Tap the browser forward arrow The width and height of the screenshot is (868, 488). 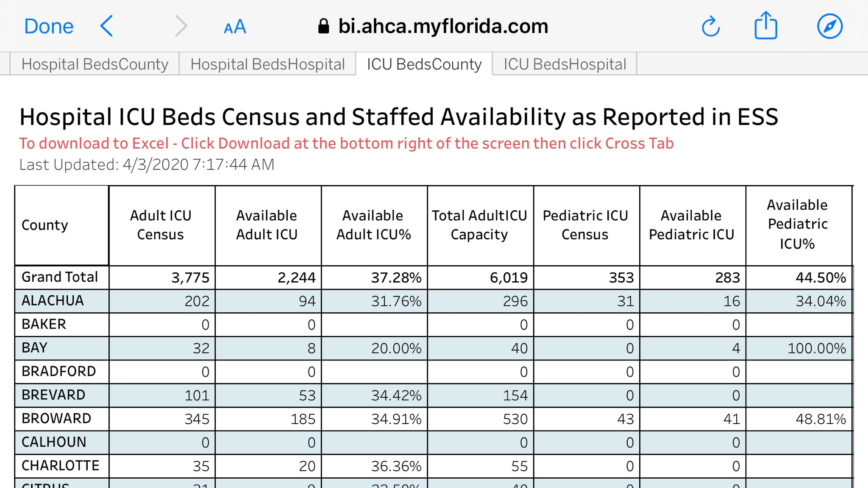click(x=181, y=26)
